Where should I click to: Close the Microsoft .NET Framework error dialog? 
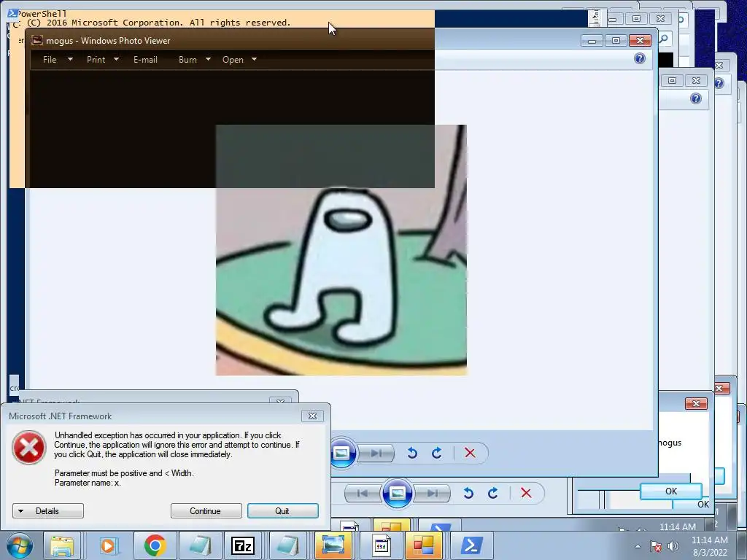coord(312,416)
